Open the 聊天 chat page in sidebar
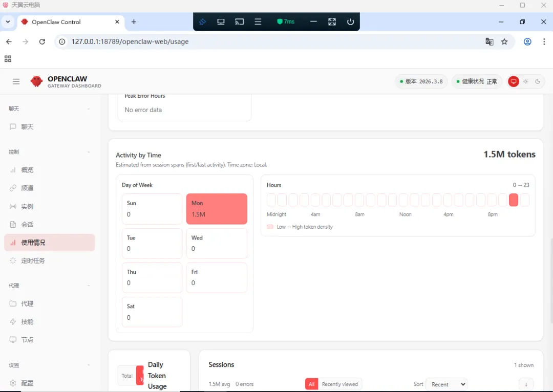The height and width of the screenshot is (392, 553). pos(49,126)
